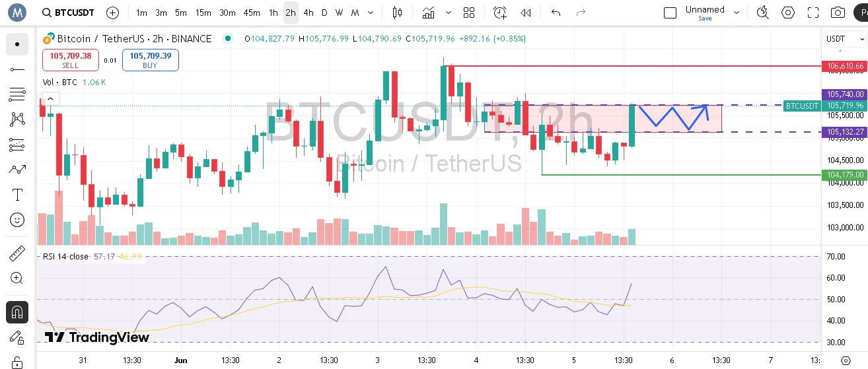The height and width of the screenshot is (369, 868).
Task: Expand the indicators templates chevron
Action: [x=449, y=13]
